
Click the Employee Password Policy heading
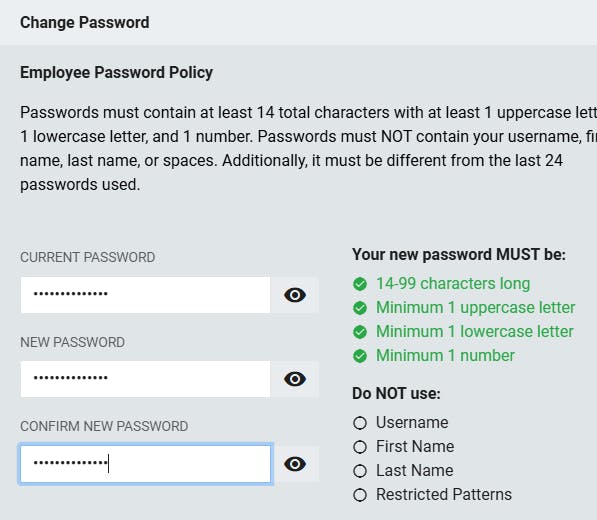pos(117,72)
